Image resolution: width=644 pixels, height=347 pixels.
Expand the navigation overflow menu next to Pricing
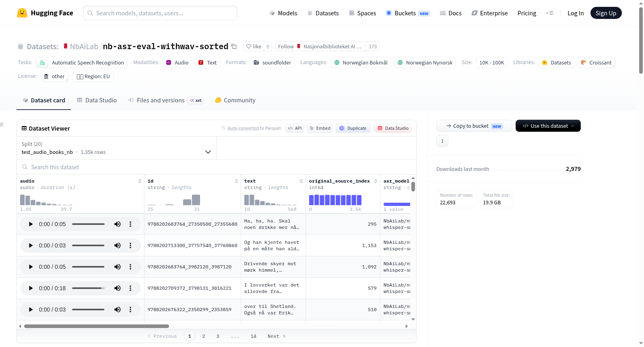click(x=549, y=13)
